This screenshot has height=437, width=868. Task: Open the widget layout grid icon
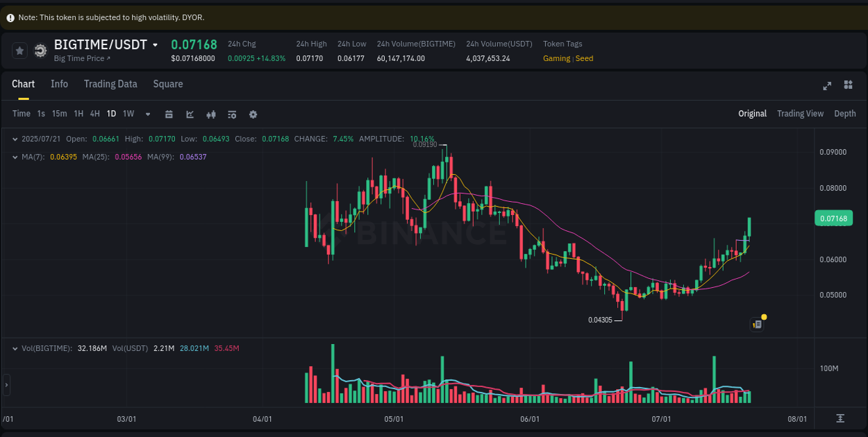848,85
